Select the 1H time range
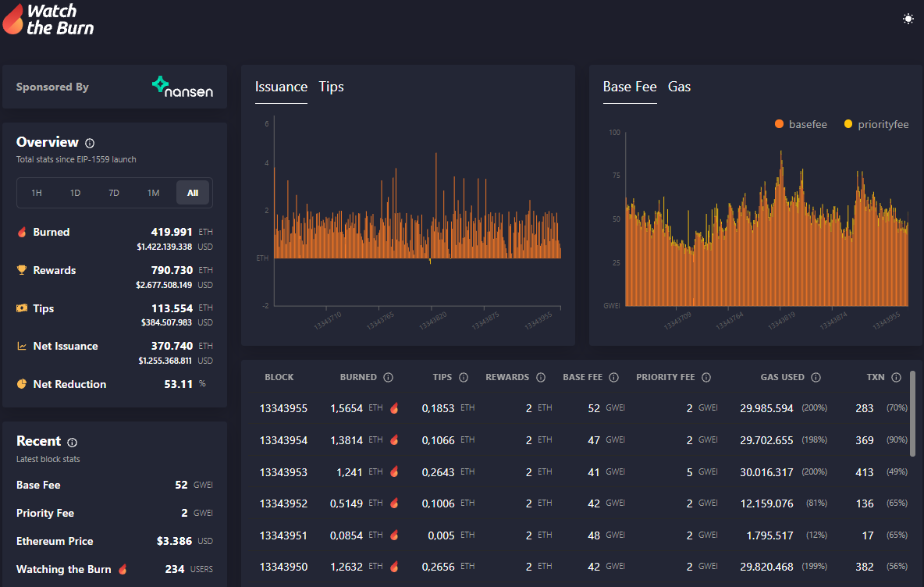Screen dimensions: 924x587 pos(37,193)
